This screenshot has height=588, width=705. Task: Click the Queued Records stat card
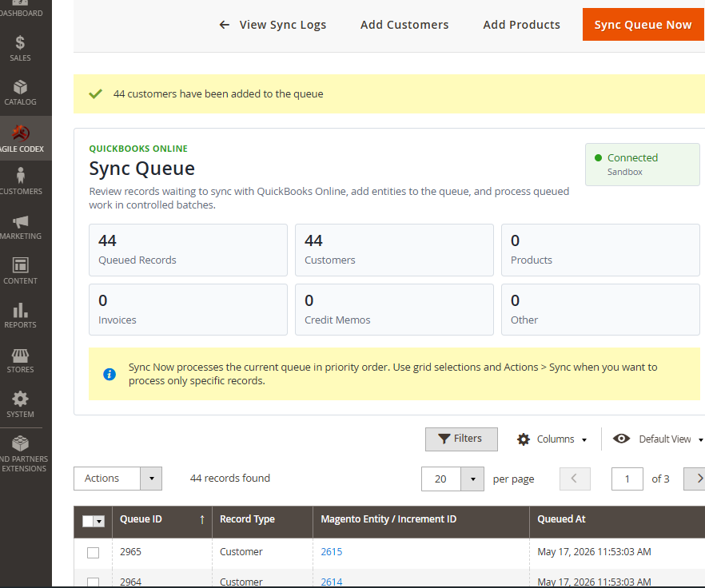188,250
